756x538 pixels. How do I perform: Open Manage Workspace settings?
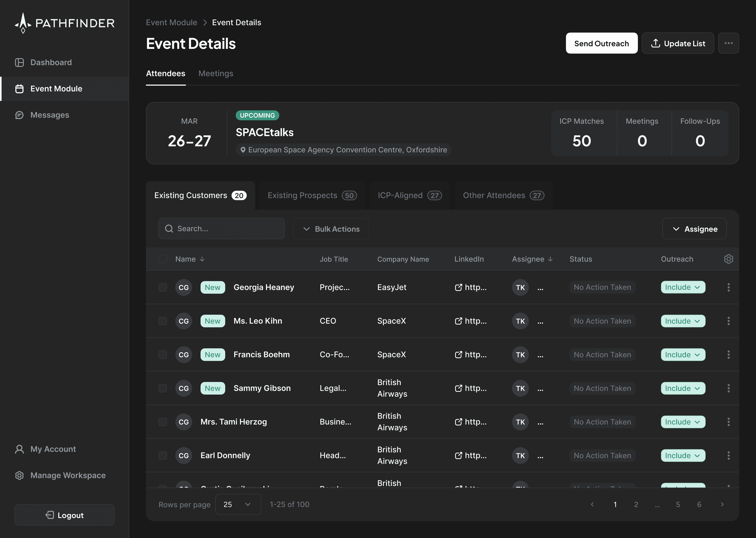tap(60, 475)
